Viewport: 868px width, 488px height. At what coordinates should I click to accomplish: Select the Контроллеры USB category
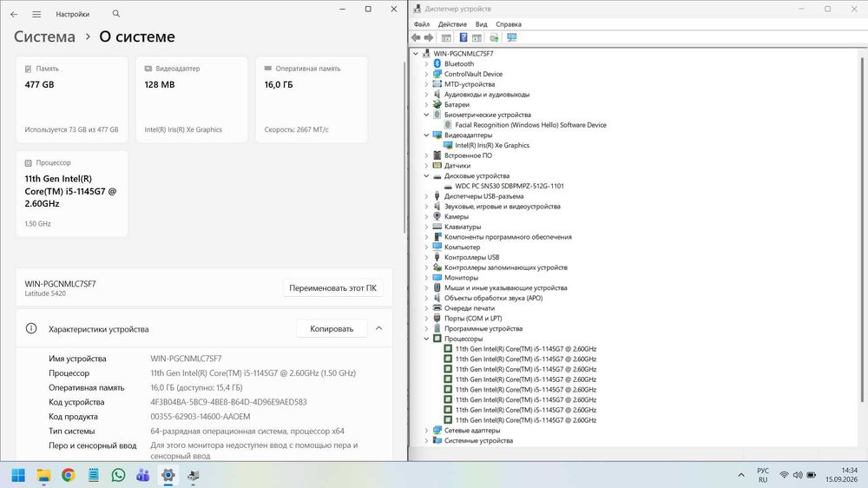471,258
